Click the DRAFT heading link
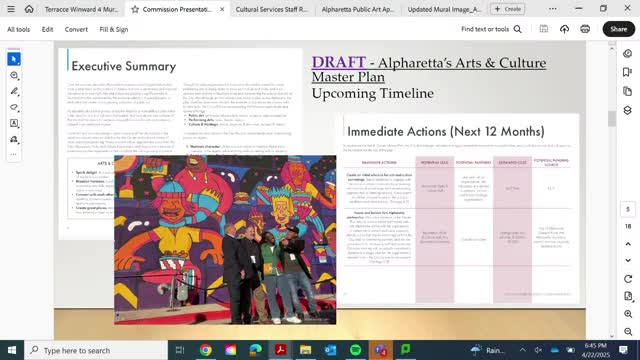This screenshot has width=640, height=360. (339, 62)
